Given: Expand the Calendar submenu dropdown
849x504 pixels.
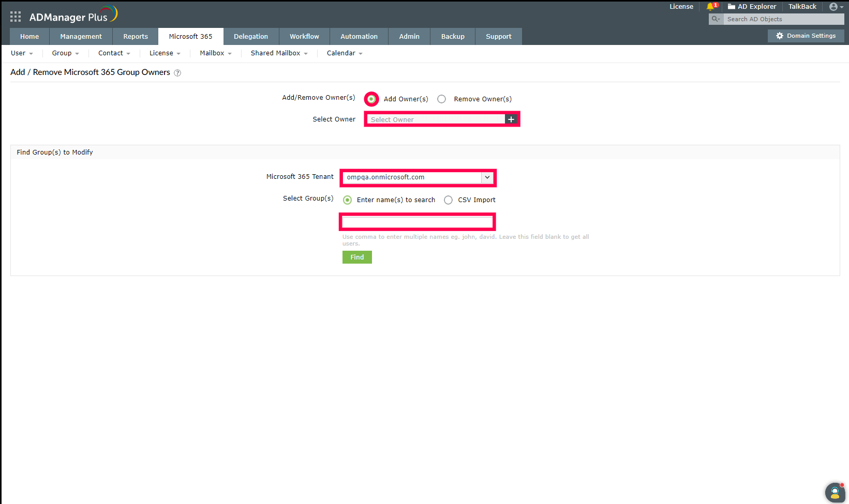Looking at the screenshot, I should 345,53.
